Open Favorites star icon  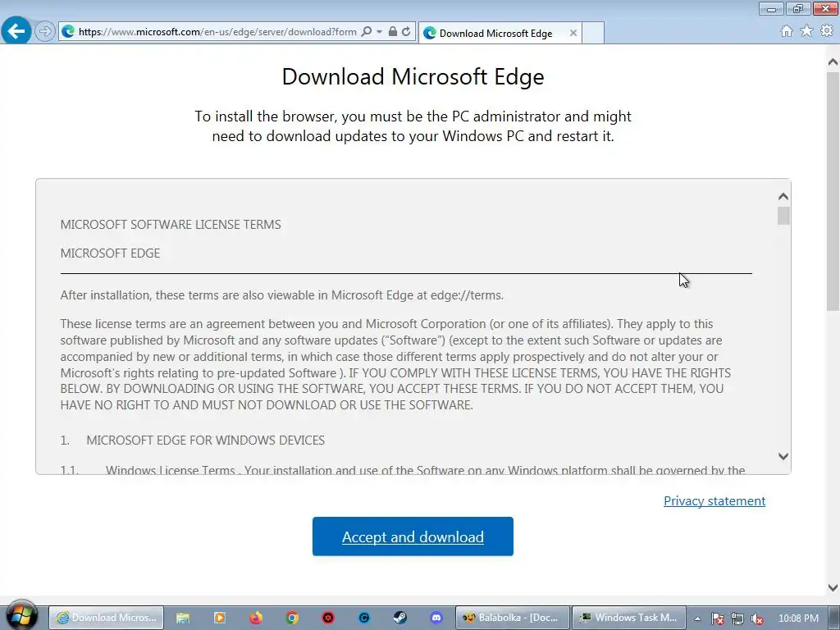(x=806, y=31)
